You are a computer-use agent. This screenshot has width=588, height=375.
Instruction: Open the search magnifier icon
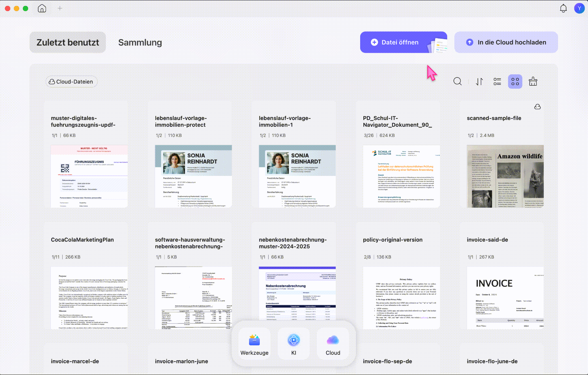[457, 82]
